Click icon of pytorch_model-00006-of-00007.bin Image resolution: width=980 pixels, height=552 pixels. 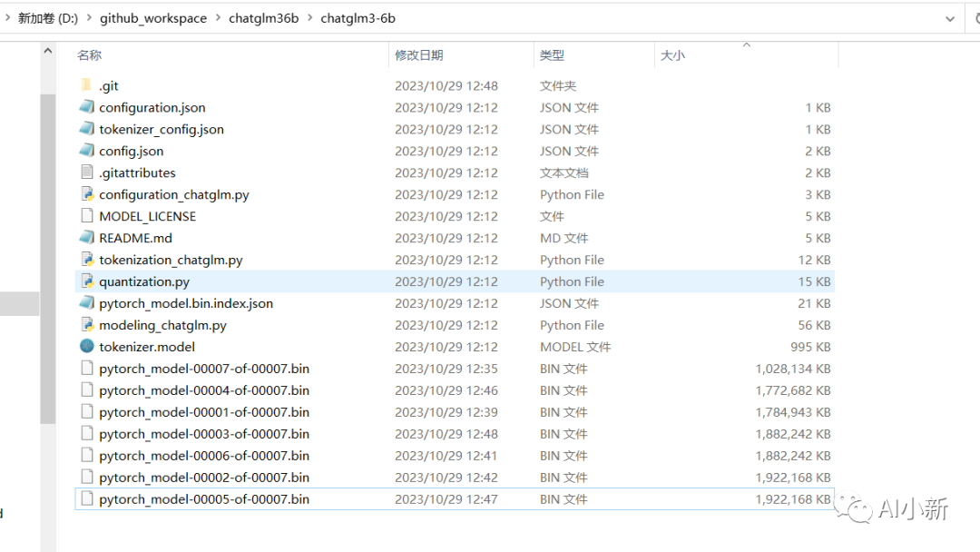click(87, 455)
